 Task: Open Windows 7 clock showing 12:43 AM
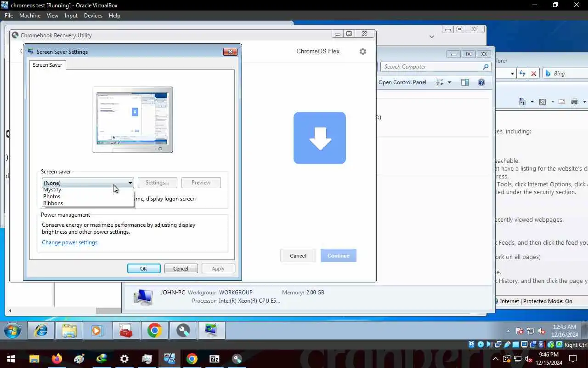pos(565,331)
